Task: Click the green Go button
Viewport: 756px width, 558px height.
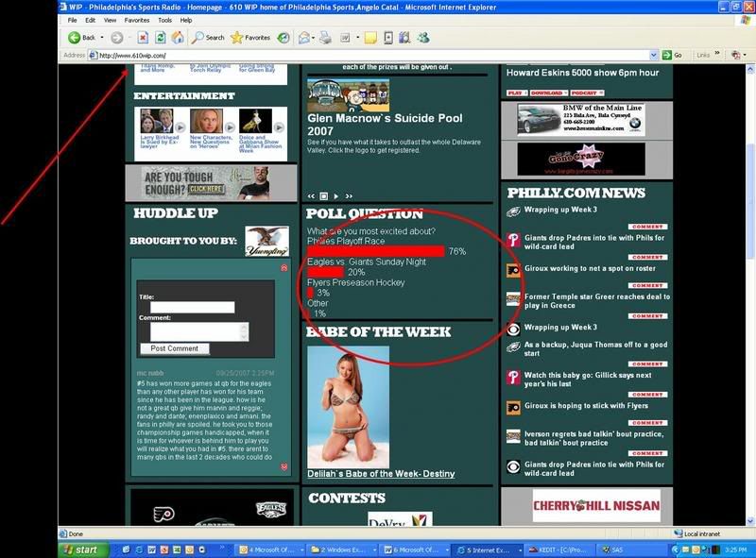Action: [673, 56]
